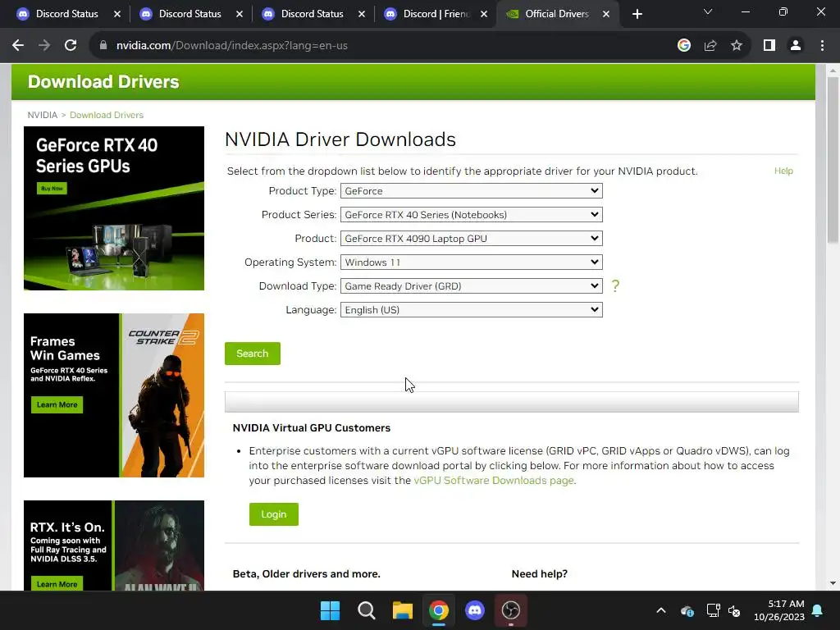
Task: Click the 'Beta, Older drivers and more.' heading
Action: point(307,573)
